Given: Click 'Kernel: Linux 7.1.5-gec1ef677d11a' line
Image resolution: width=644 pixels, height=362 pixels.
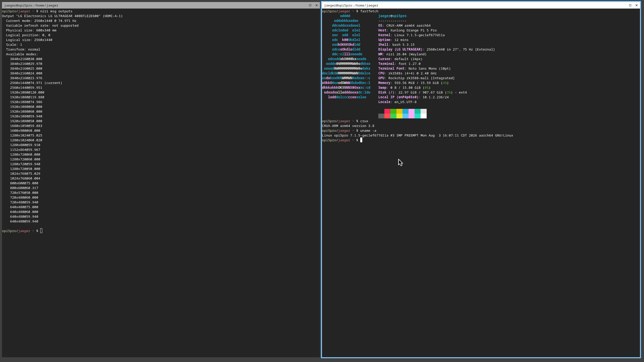Looking at the screenshot, I should [412, 35].
